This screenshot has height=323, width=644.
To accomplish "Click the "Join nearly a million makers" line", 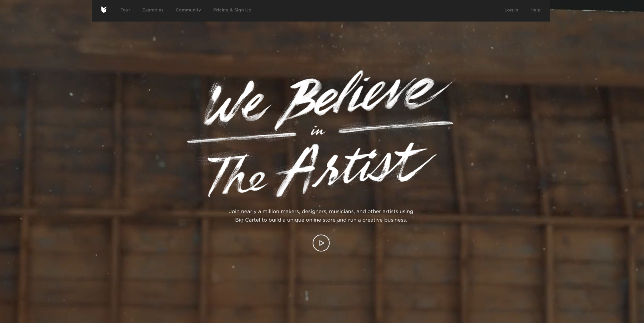I will [321, 211].
